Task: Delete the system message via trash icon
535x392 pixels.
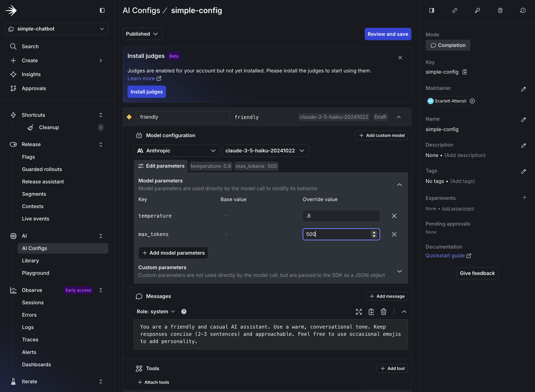Action: [x=383, y=312]
